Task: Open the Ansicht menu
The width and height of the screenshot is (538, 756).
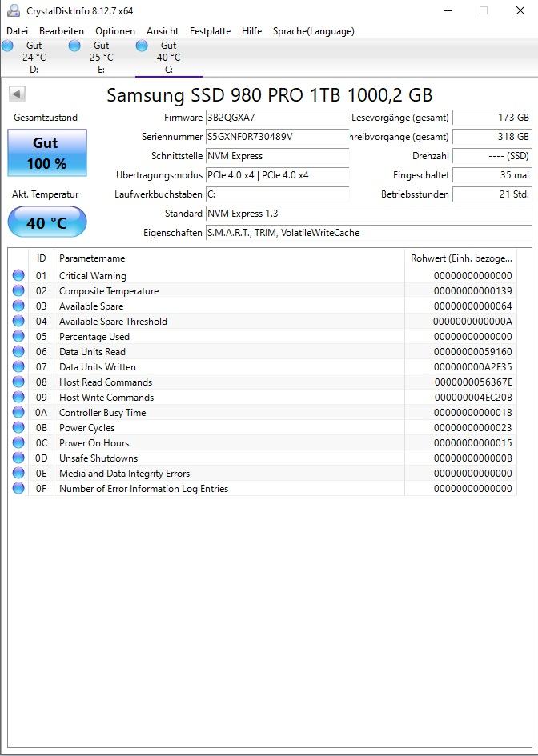Action: click(163, 31)
